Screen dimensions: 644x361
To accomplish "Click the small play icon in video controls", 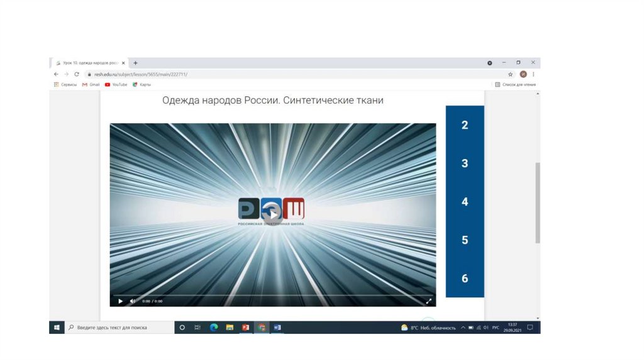I will click(x=120, y=301).
